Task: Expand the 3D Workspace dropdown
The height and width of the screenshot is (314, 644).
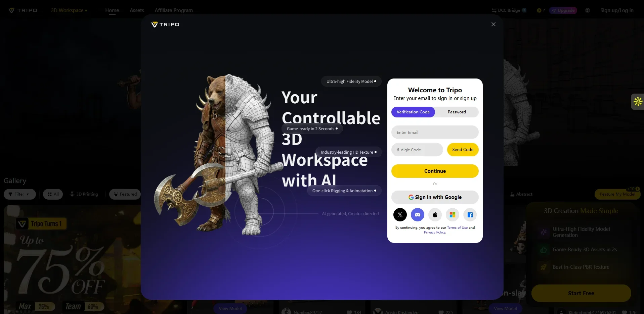Action: pos(69,10)
